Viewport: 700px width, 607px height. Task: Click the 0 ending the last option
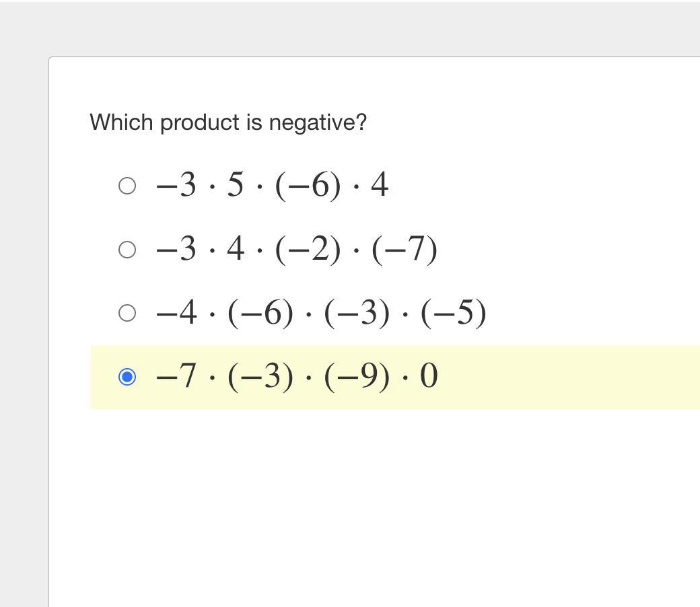429,377
